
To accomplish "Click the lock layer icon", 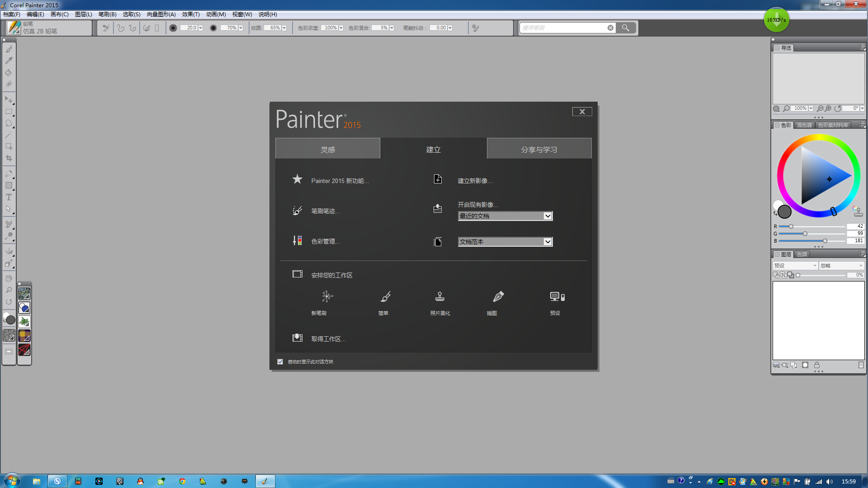I will click(x=817, y=365).
